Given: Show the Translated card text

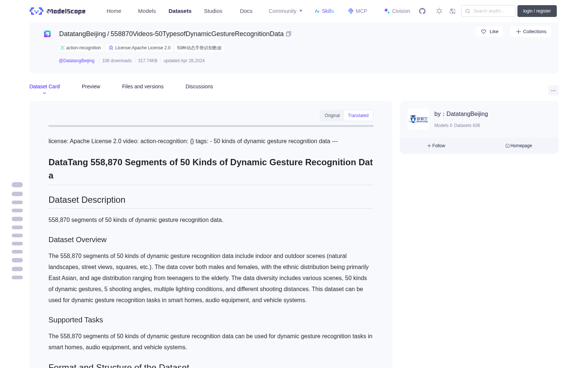Looking at the screenshot, I should [358, 116].
